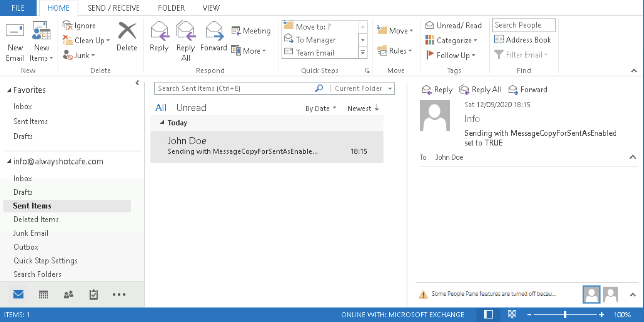The width and height of the screenshot is (644, 322).
Task: Open the Reply All command
Action: (x=185, y=40)
